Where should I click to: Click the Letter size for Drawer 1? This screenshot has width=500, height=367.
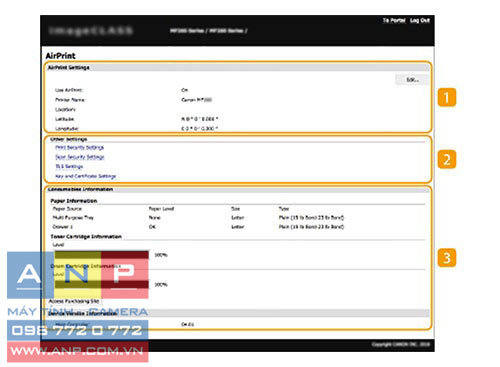click(x=238, y=227)
